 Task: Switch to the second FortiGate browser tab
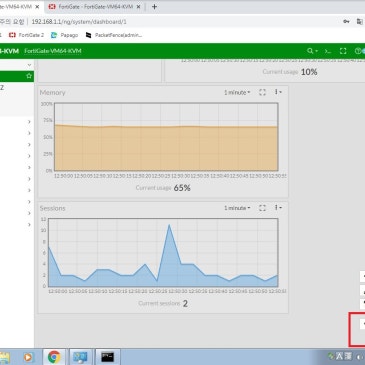(x=95, y=7)
